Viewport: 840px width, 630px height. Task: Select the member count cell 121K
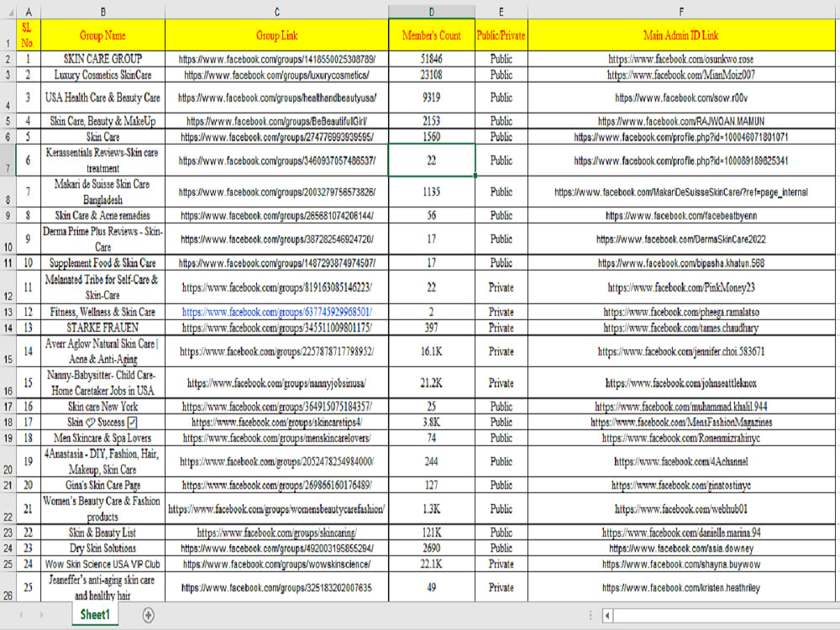point(431,533)
